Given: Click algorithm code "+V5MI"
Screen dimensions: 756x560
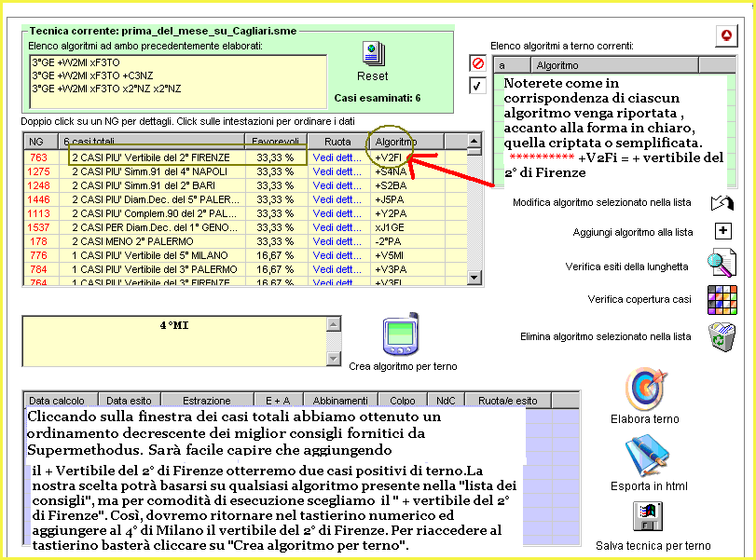Looking at the screenshot, I should click(x=390, y=255).
